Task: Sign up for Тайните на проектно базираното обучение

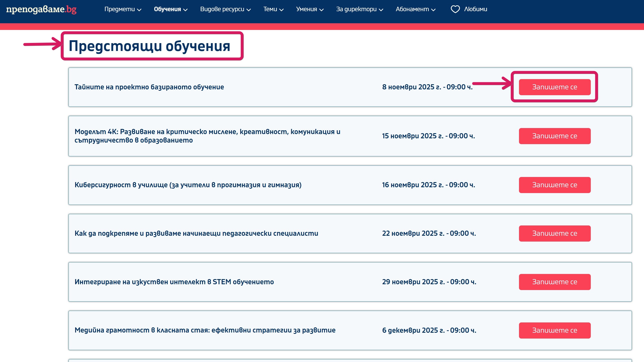Action: coord(555,87)
